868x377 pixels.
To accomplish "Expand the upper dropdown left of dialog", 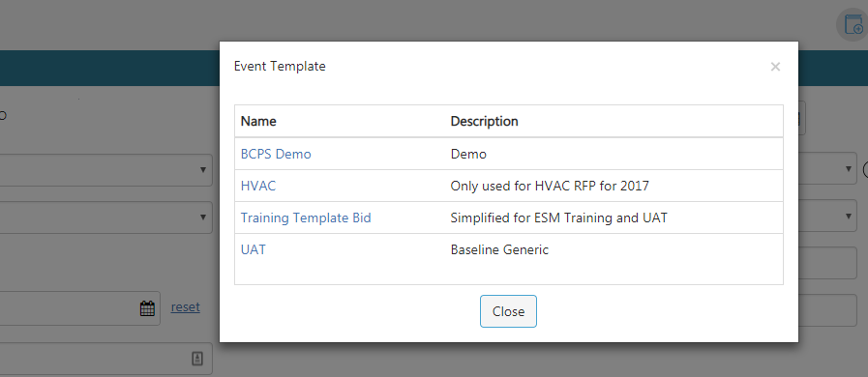I will 105,170.
